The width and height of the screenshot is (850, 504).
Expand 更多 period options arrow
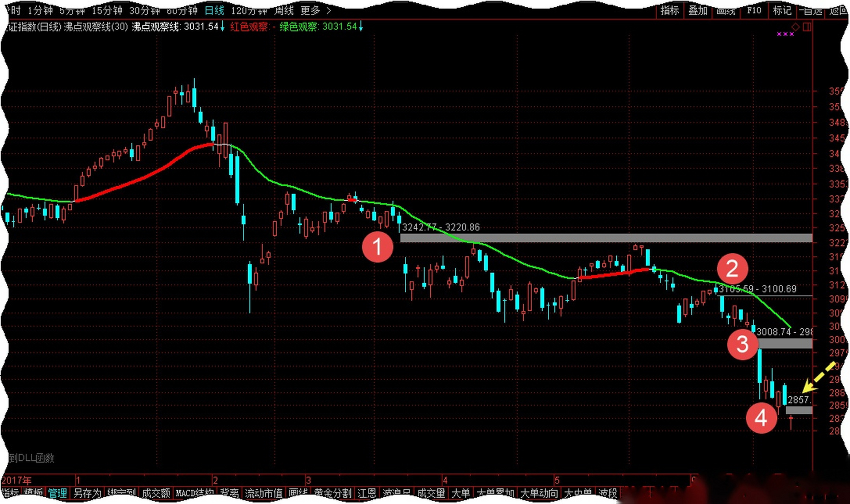[329, 11]
